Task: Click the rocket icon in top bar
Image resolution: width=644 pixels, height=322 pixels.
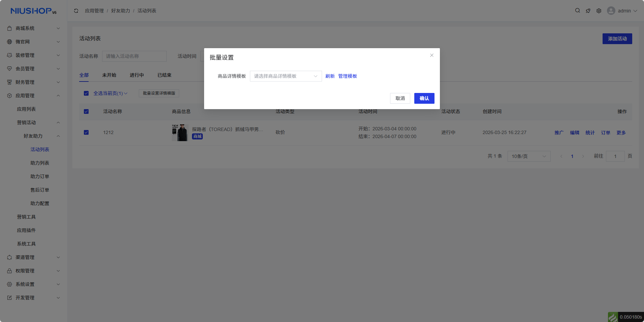Action: tap(588, 11)
